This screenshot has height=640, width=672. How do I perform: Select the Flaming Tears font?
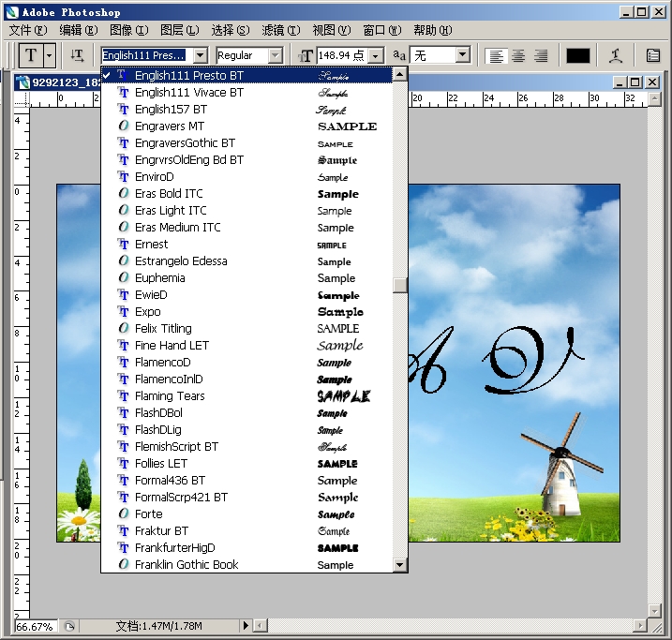coord(246,395)
